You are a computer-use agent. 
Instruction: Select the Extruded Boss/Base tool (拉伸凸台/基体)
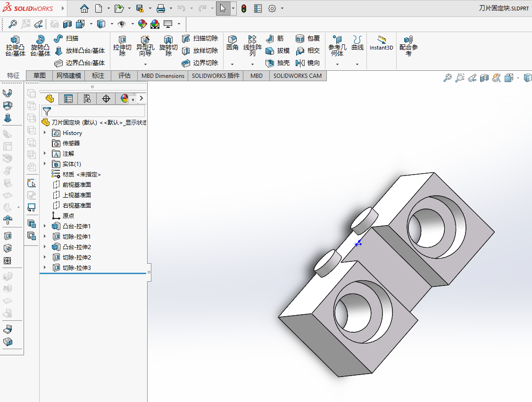pos(15,46)
